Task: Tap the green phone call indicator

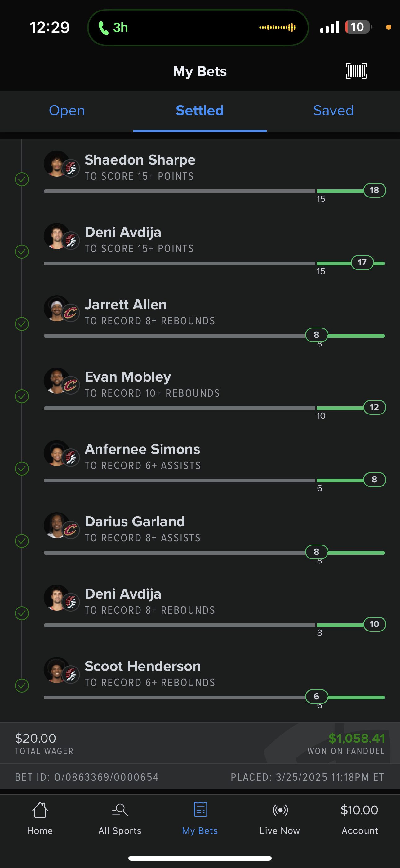Action: click(x=113, y=28)
